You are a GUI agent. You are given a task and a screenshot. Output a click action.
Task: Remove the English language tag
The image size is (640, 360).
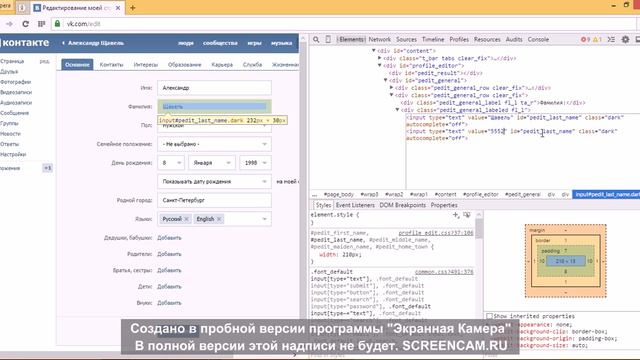click(219, 219)
